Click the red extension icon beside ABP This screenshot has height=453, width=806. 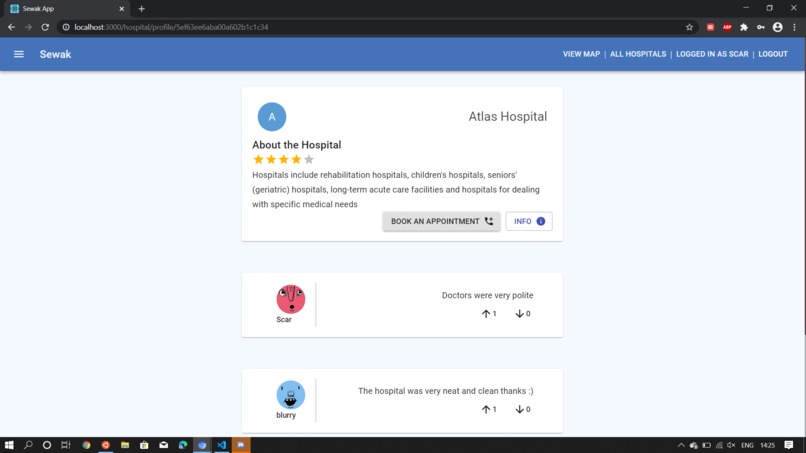coord(710,27)
